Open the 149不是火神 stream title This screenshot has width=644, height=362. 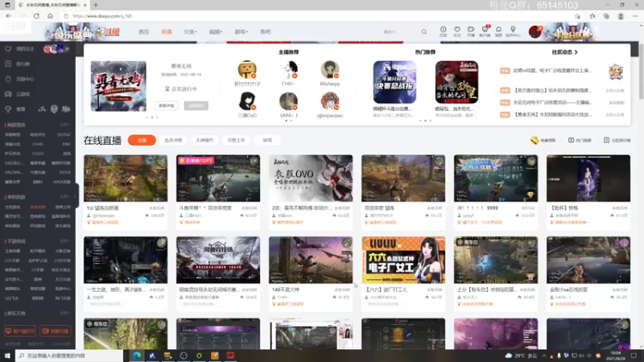pos(286,290)
